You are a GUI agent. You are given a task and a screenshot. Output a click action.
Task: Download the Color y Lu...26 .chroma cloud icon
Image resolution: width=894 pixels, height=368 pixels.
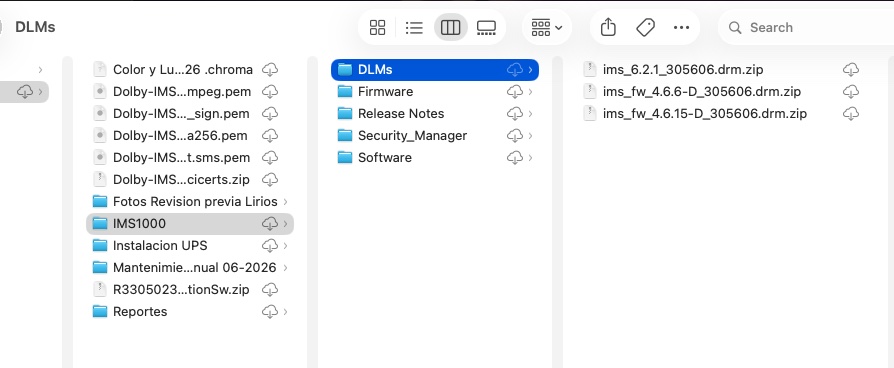pos(270,70)
